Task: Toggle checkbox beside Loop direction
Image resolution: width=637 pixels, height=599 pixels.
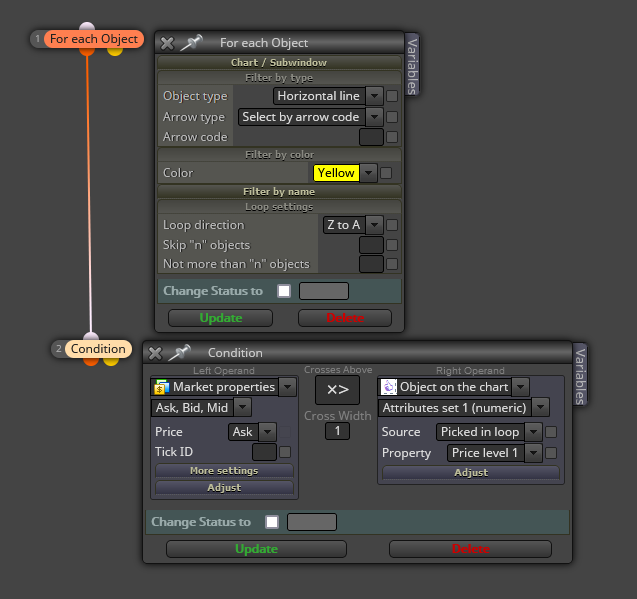Action: (x=392, y=225)
